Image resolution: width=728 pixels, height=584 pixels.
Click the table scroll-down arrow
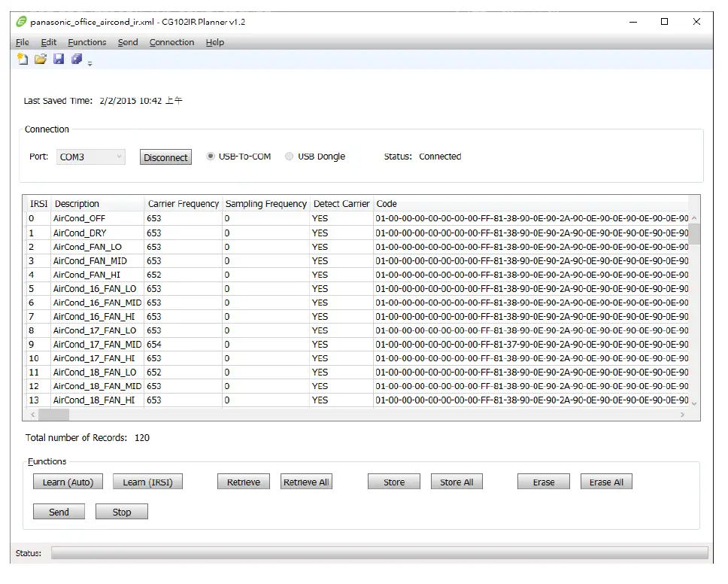pos(694,403)
